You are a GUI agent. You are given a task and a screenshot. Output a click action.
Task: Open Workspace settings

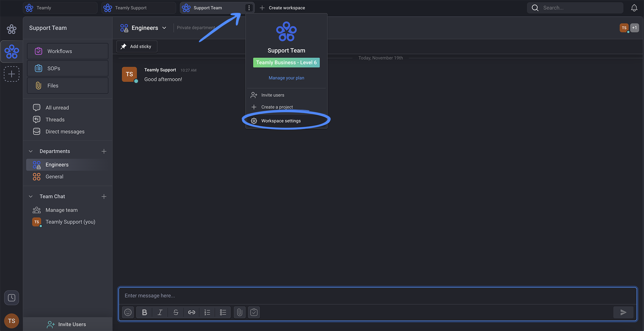click(286, 121)
